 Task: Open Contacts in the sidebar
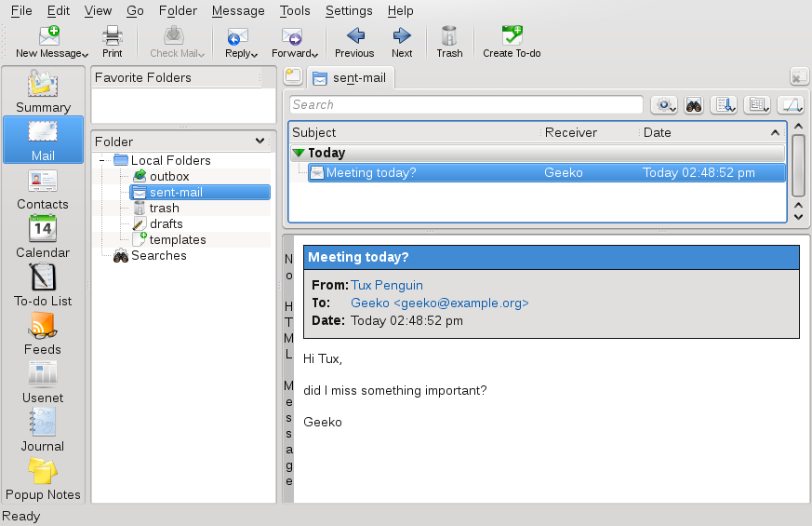[x=43, y=189]
